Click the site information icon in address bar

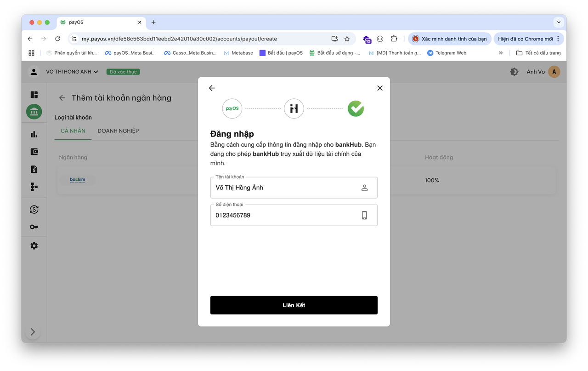click(x=74, y=39)
